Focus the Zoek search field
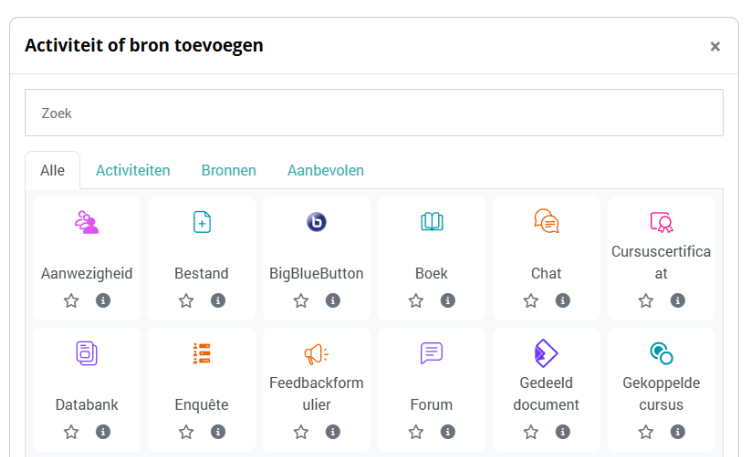750x457 pixels. 373,113
